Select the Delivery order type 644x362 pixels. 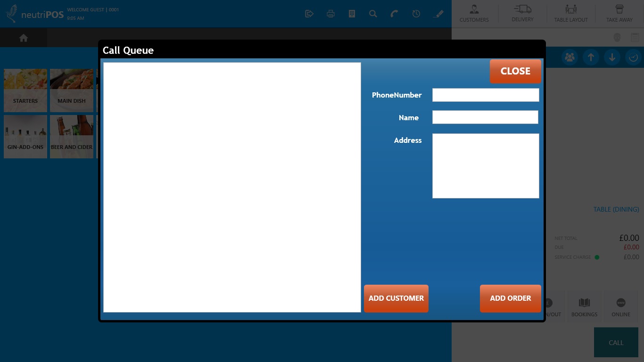[x=522, y=14]
